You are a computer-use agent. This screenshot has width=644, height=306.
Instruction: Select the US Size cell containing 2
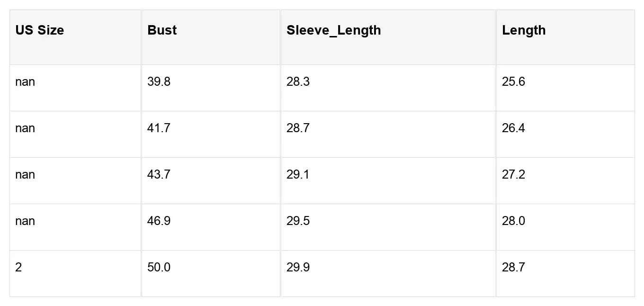18,268
